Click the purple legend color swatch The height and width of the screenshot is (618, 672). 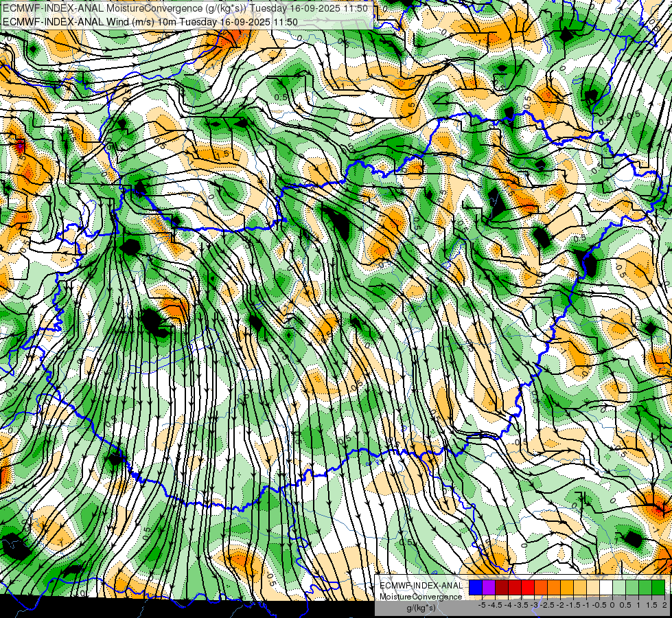click(x=489, y=587)
